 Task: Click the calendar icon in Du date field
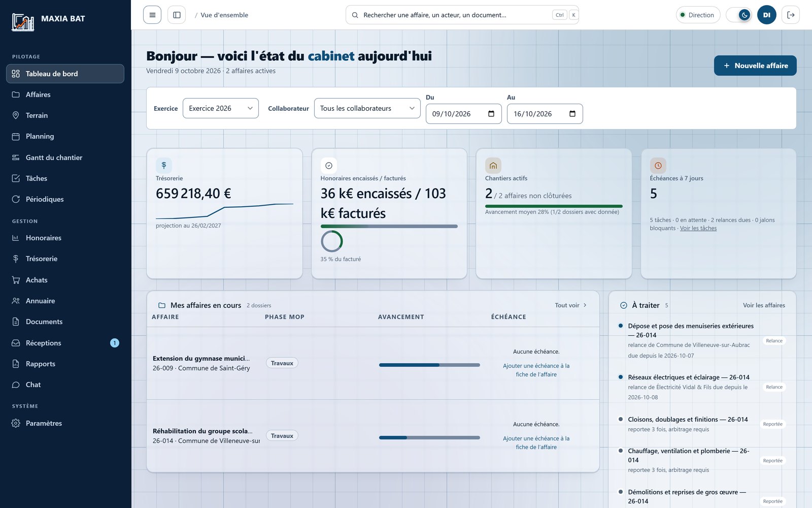[491, 114]
